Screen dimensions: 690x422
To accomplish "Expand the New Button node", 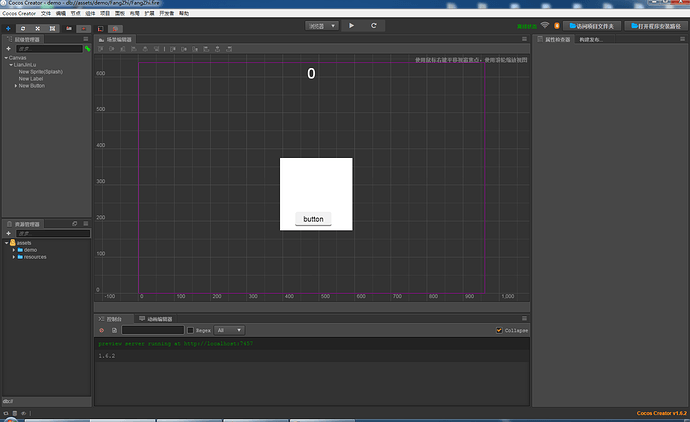I will click(x=16, y=86).
